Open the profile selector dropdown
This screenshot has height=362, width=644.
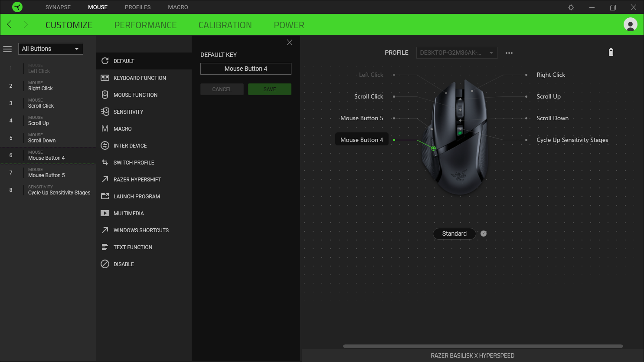click(x=457, y=53)
